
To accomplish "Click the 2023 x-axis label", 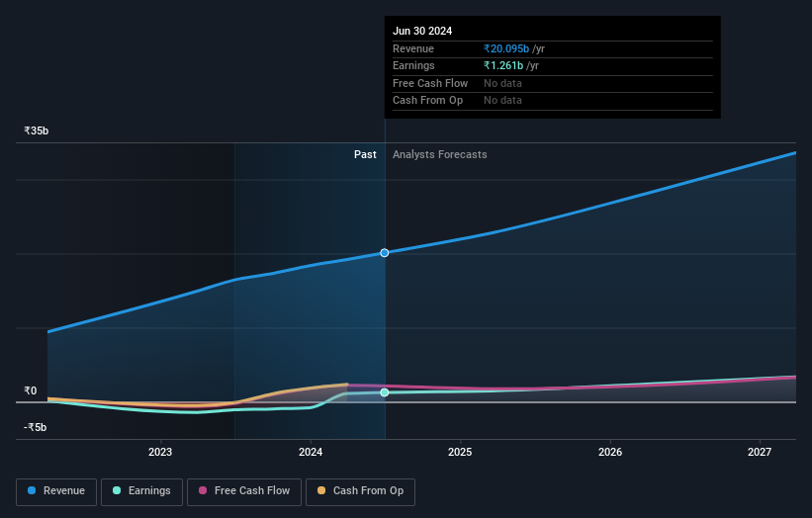I will (x=160, y=453).
